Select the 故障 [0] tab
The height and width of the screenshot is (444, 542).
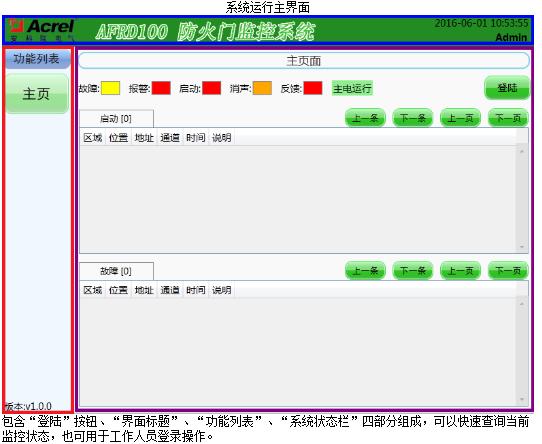click(x=116, y=271)
